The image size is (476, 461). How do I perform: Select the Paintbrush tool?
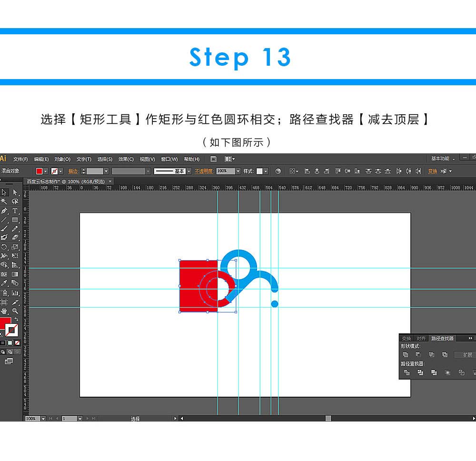(x=4, y=229)
